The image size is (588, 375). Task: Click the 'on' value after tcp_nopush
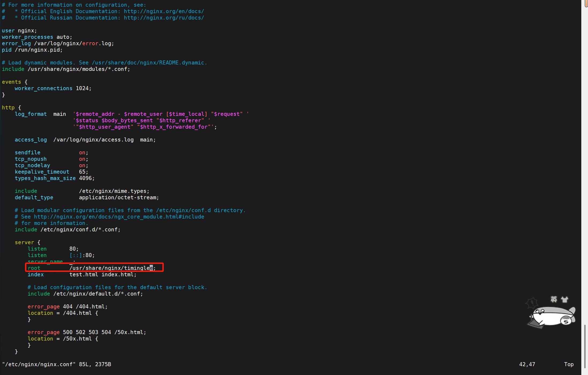82,159
